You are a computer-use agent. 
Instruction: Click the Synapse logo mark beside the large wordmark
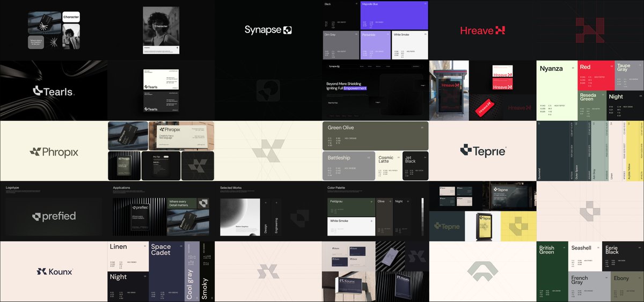(288, 30)
